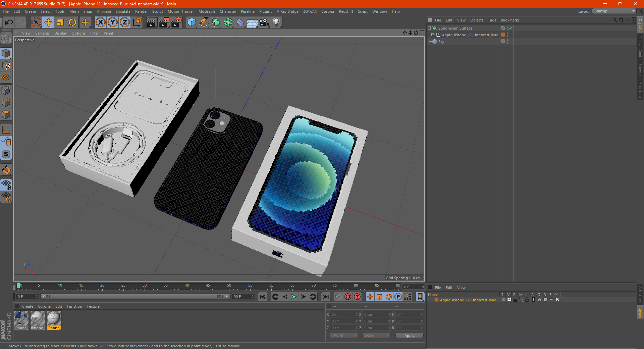The image size is (644, 349).
Task: Click the Undo arrow icon
Action: [9, 22]
